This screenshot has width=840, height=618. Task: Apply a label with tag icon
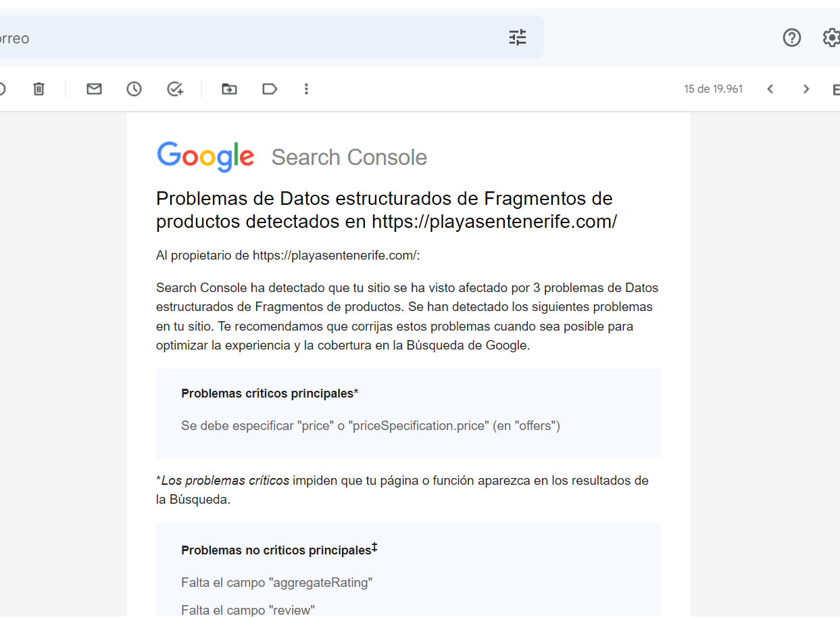click(270, 89)
